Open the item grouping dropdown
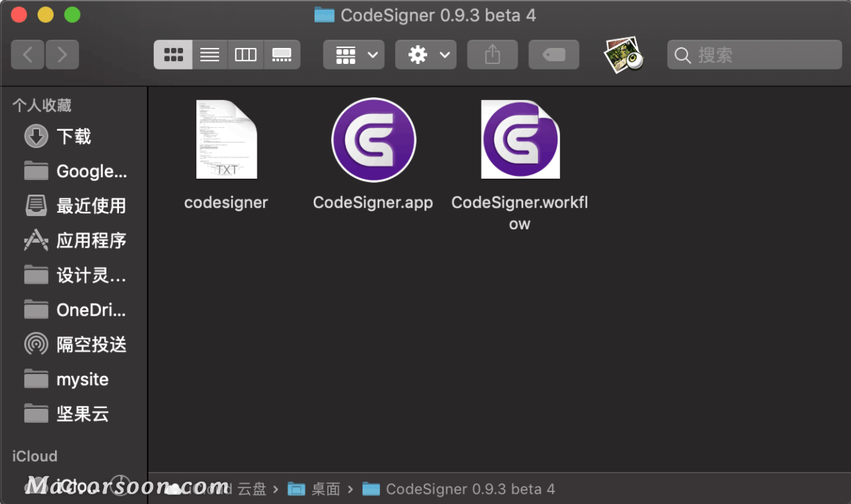 click(x=353, y=54)
